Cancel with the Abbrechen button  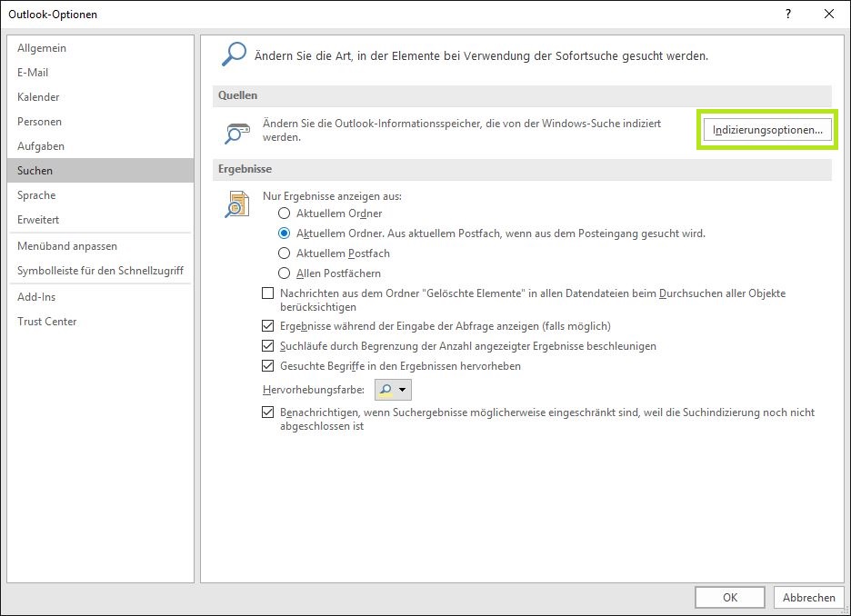coord(808,597)
